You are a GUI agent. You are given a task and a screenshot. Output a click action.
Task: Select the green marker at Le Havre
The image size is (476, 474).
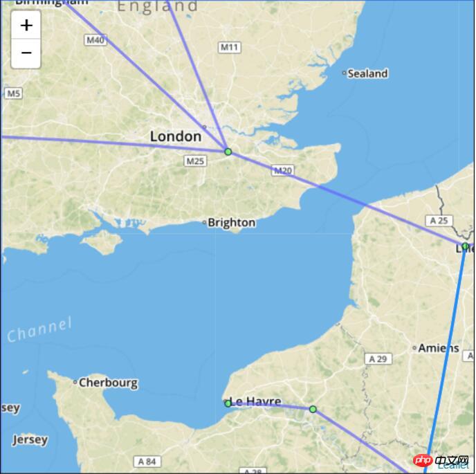[x=228, y=403]
